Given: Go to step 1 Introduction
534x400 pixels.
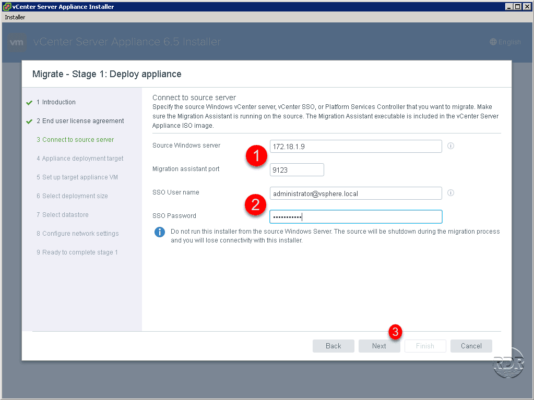Looking at the screenshot, I should coord(56,102).
